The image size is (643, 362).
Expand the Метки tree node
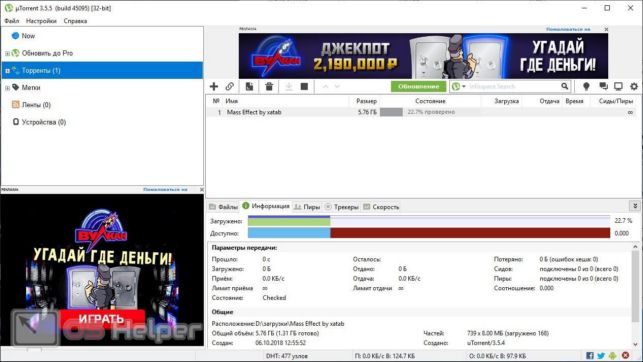pos(7,88)
